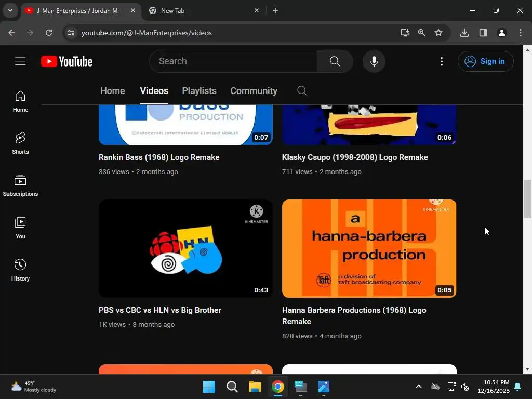Screen dimensions: 532x399
Task: Click the scrollbar down arrow
Action: 527,369
